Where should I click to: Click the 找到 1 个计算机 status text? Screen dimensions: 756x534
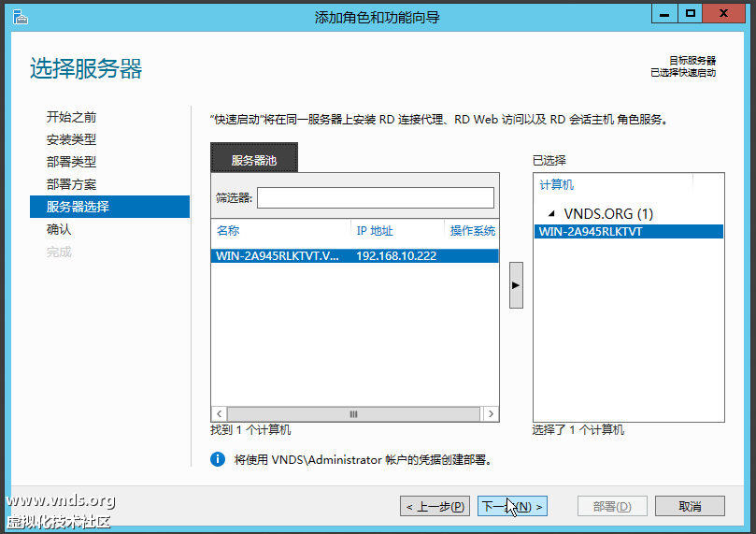point(250,430)
